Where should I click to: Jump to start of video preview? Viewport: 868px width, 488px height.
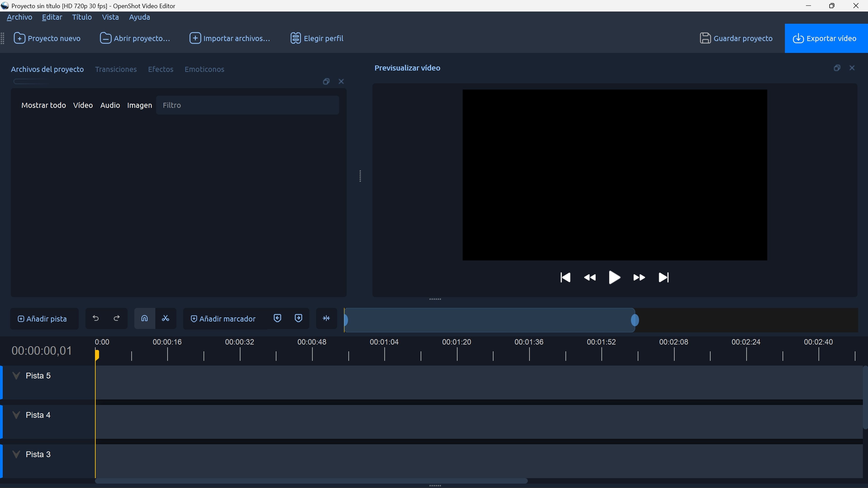(565, 278)
